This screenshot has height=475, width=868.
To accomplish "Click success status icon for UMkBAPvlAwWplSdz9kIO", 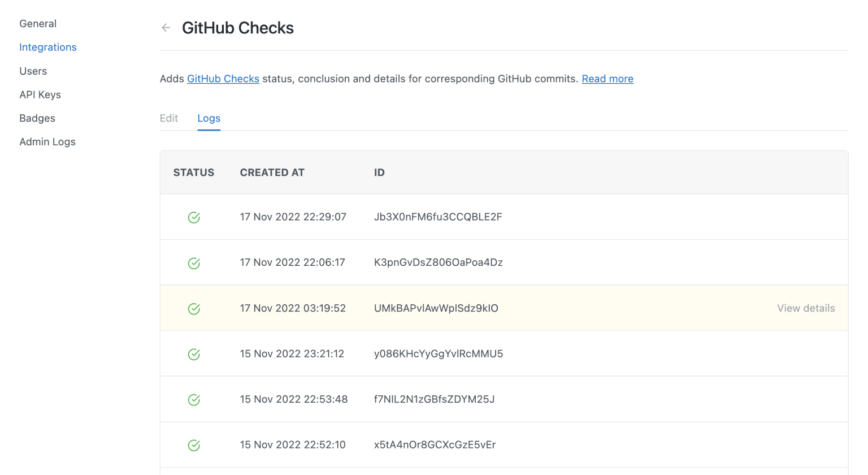I will 194,309.
